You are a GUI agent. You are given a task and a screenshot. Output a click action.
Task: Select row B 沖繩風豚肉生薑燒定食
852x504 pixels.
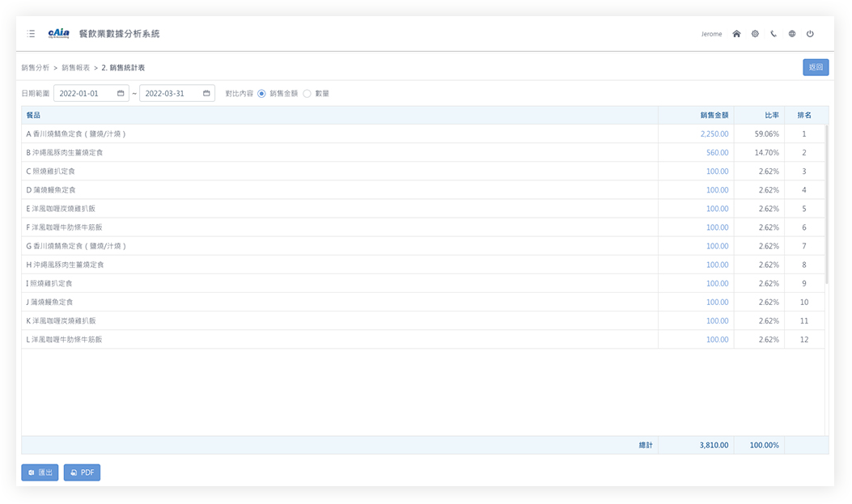[422, 153]
